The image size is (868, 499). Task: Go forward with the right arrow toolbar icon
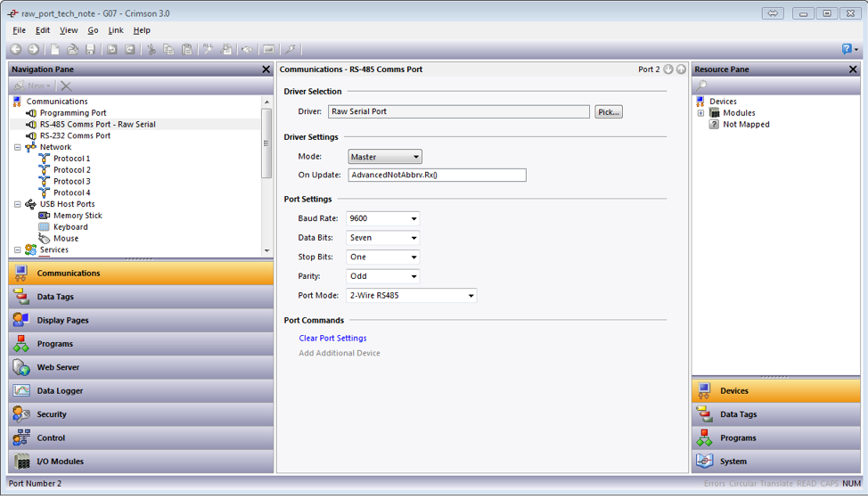33,49
